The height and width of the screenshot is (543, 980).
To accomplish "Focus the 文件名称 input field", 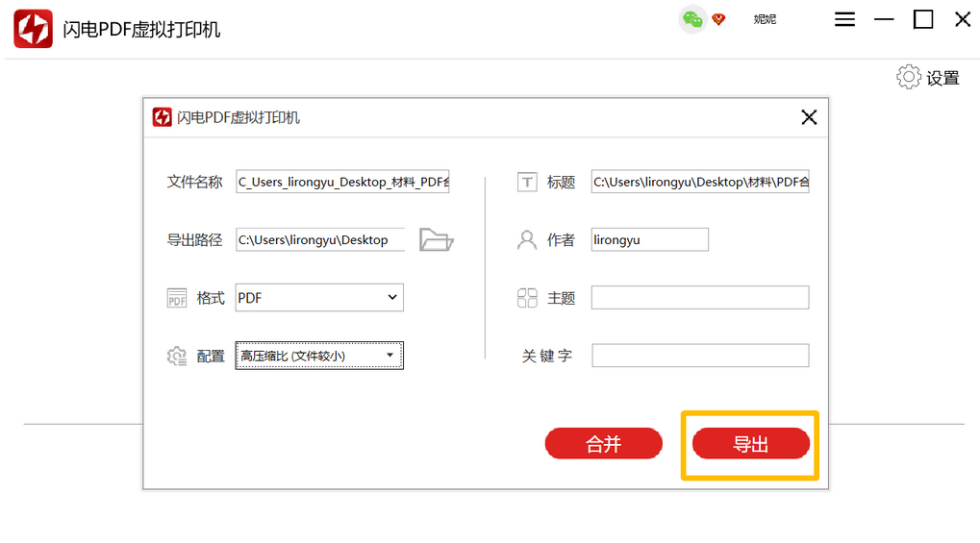I will pos(342,182).
